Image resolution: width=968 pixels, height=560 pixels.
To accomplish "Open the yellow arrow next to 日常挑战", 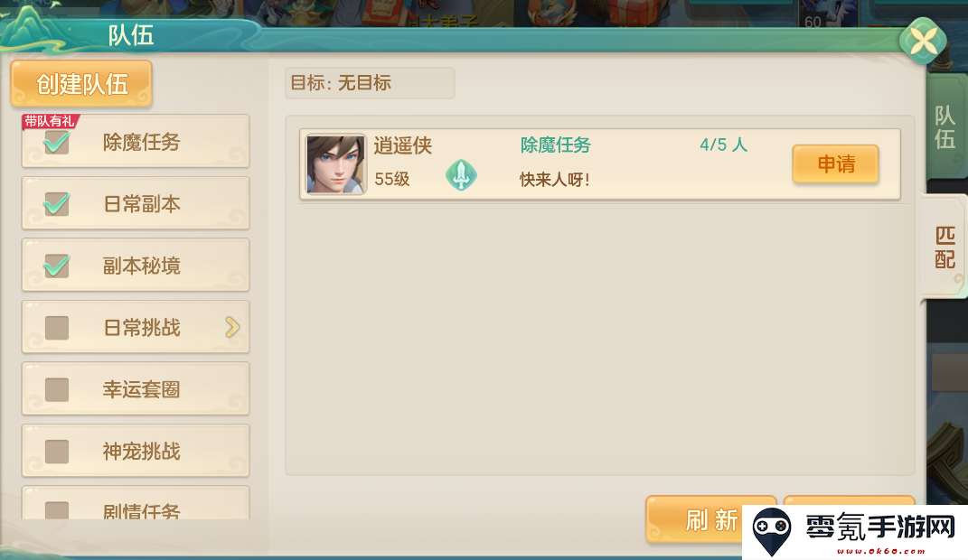I will click(x=232, y=327).
